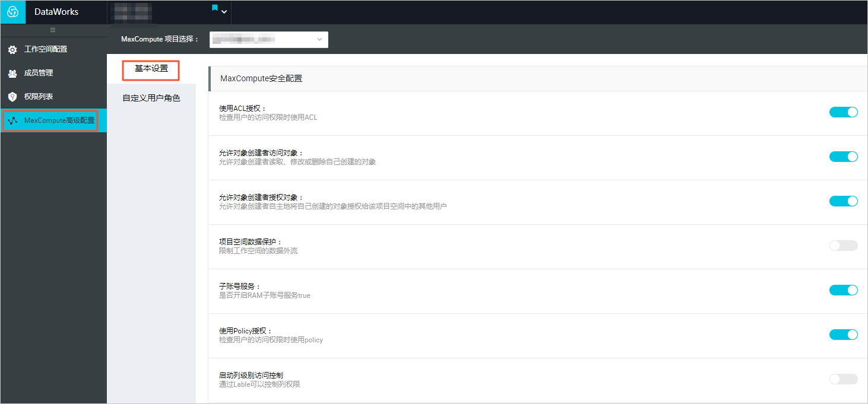
Task: Click the 使用ACL授权 label
Action: (243, 109)
